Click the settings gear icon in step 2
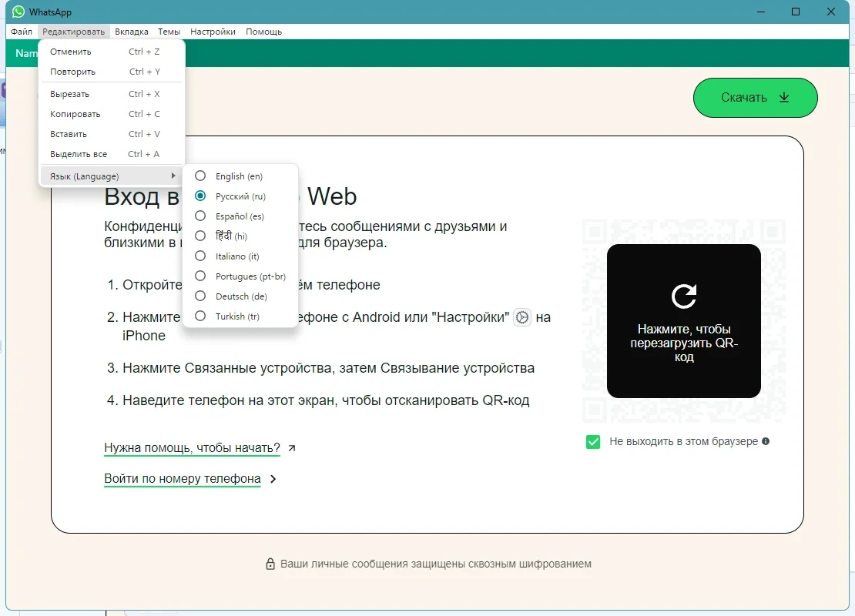The width and height of the screenshot is (855, 616). (521, 317)
